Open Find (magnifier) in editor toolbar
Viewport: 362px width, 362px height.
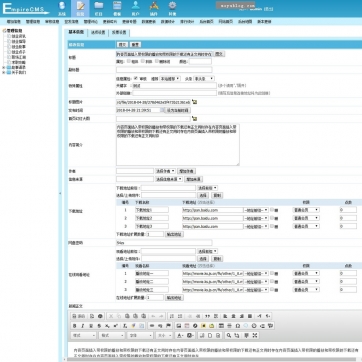point(229,335)
